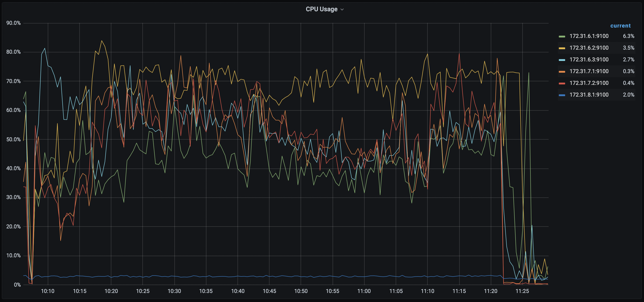The width and height of the screenshot is (644, 302).
Task: Click the 6.3% current value in legend
Action: [628, 36]
